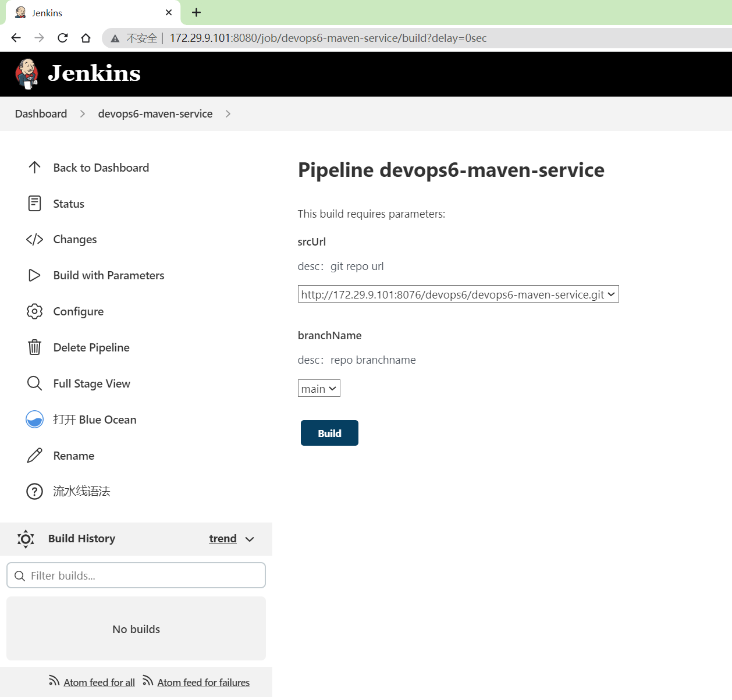
Task: Close the Jenkins browser tab
Action: point(169,12)
